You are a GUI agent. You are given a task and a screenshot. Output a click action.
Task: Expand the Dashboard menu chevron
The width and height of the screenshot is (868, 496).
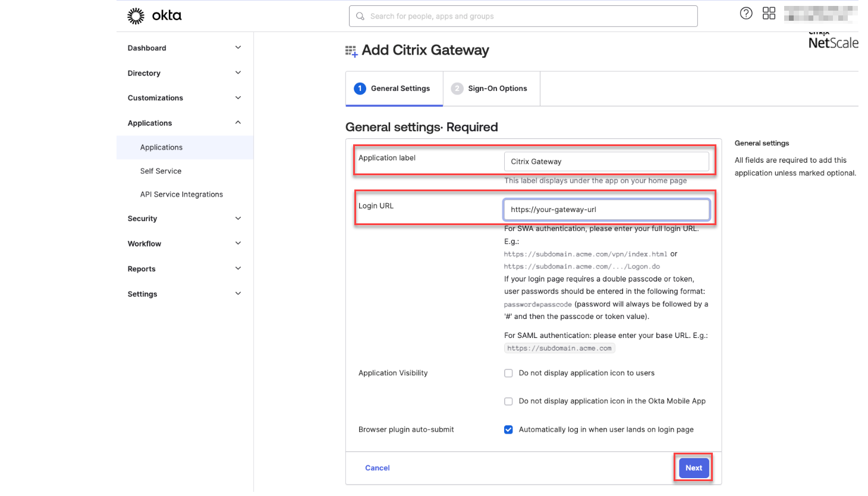coord(238,48)
